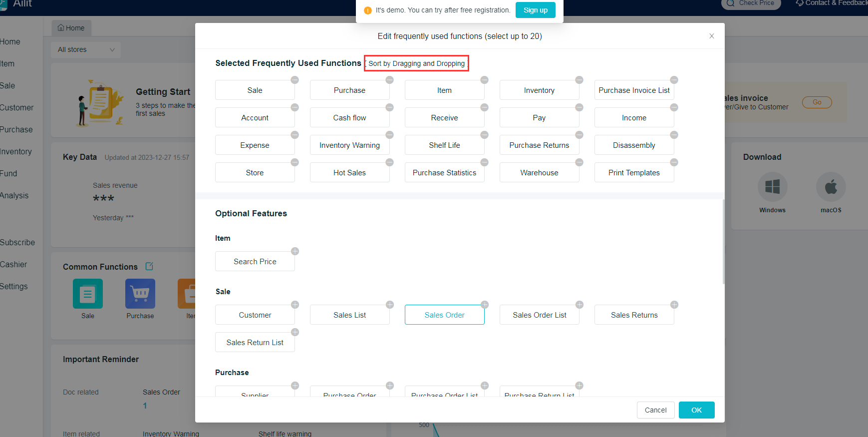
Task: Add Sales Returns using plus icon
Action: (674, 305)
